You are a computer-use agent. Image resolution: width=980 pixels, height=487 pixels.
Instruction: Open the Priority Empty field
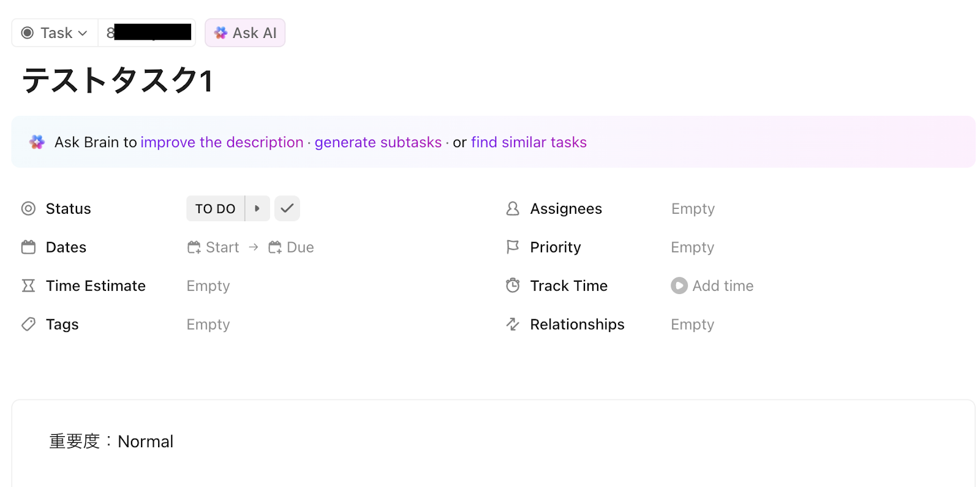[692, 247]
